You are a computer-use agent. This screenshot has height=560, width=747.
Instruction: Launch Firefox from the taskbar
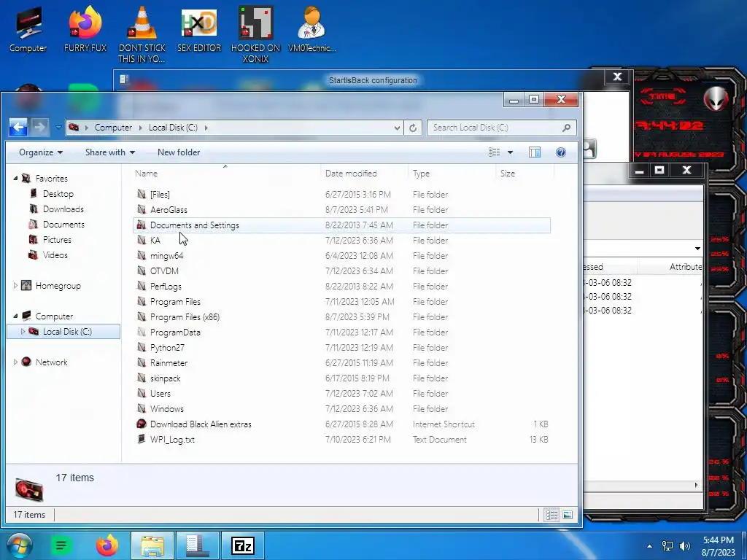(107, 545)
